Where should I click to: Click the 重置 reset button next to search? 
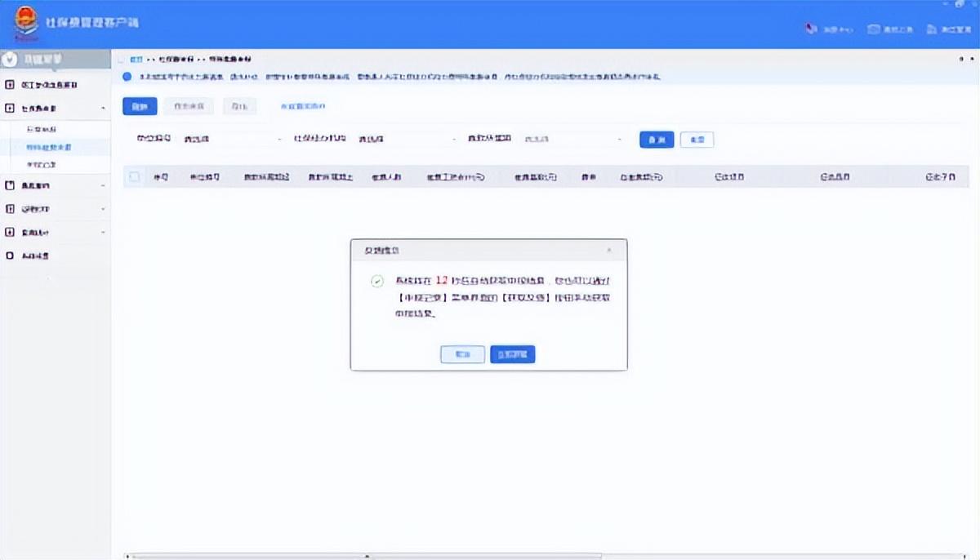[697, 140]
